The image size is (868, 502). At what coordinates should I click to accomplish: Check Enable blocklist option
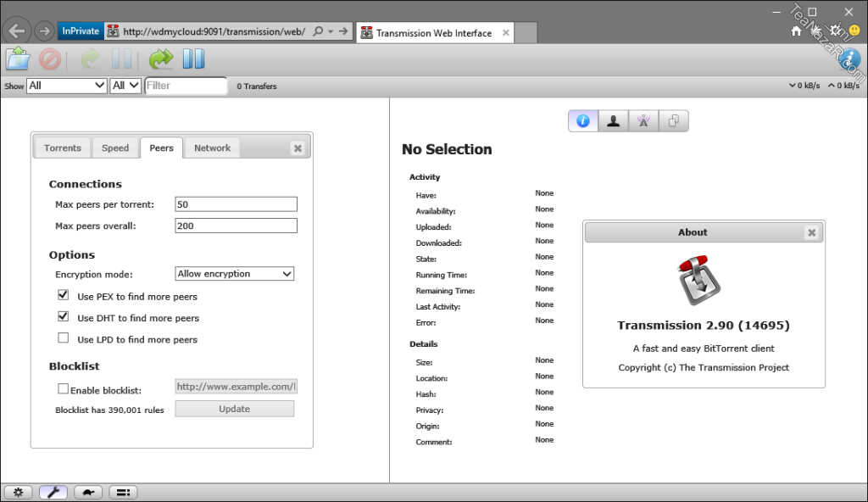(63, 389)
